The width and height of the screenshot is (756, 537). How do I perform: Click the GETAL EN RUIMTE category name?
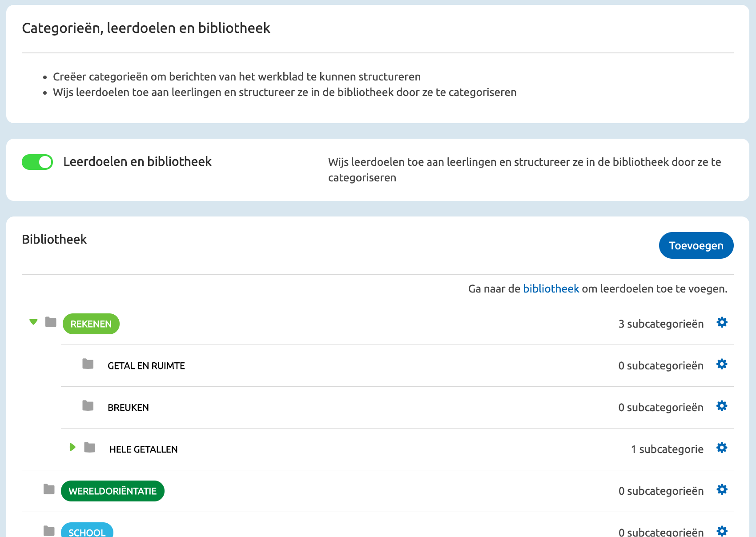[x=146, y=365]
